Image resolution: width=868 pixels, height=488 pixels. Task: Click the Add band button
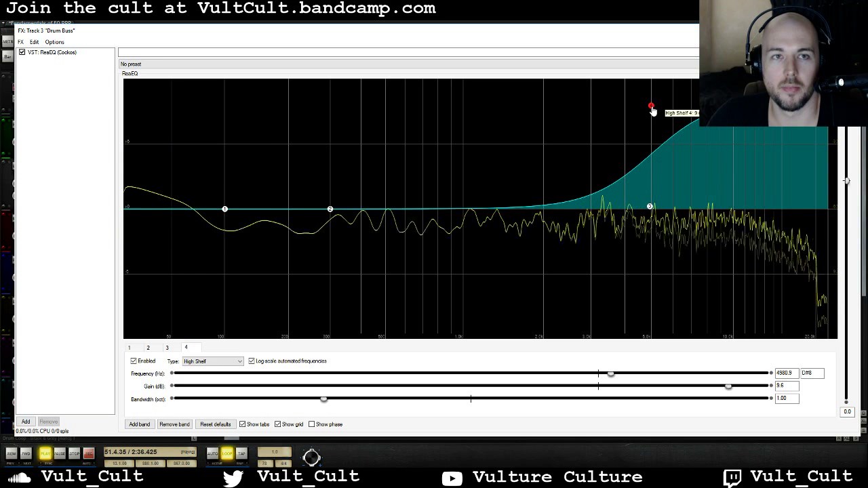[x=140, y=424]
